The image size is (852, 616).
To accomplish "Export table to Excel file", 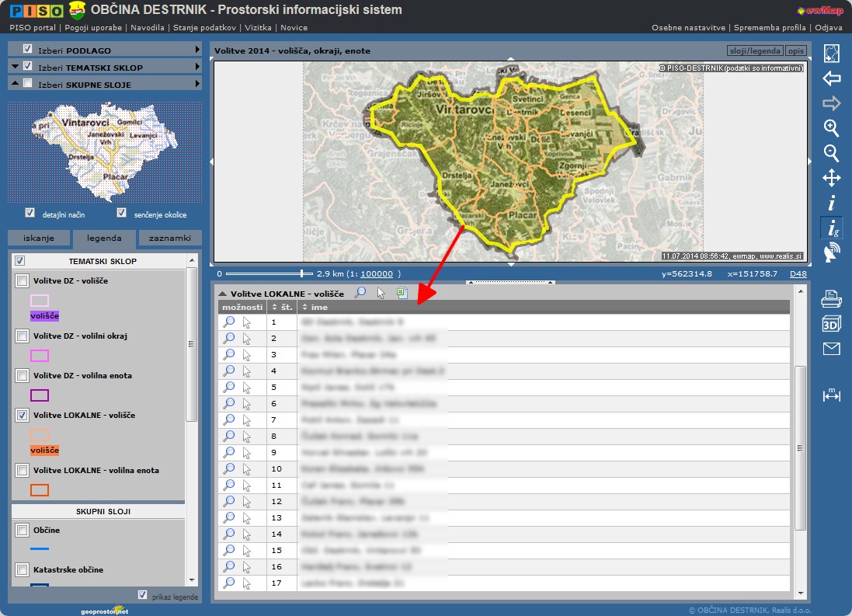I will coord(402,293).
